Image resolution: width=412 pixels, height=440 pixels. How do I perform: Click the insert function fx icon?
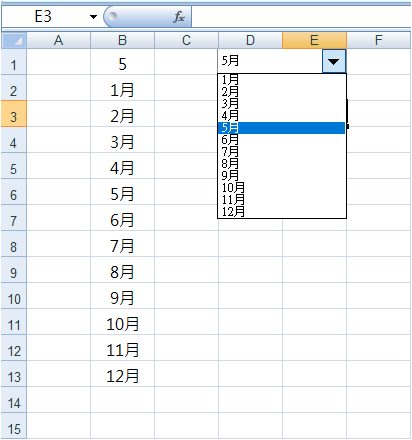point(179,17)
